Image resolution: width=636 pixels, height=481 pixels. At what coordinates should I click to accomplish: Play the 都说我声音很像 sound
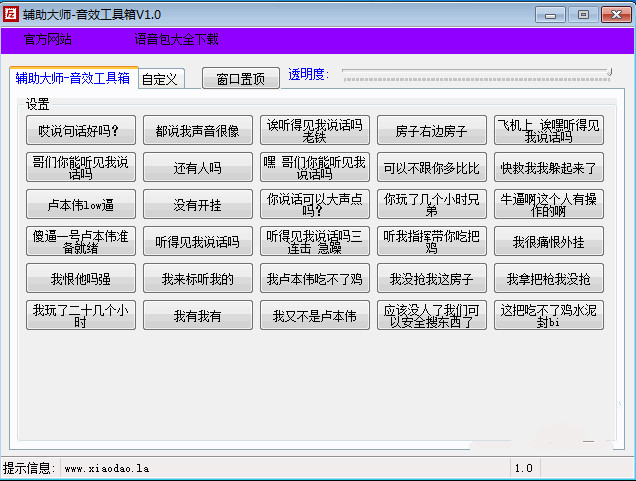point(198,131)
